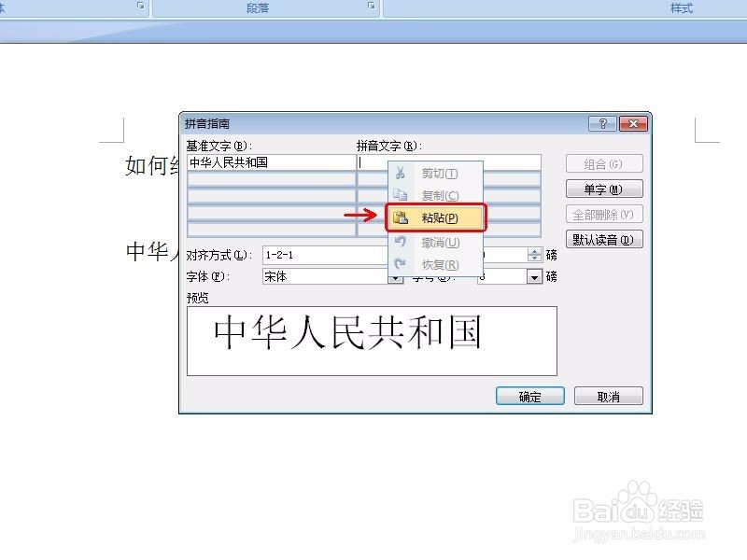This screenshot has width=747, height=560.
Task: Select the 剪切 scissors icon
Action: pyautogui.click(x=401, y=173)
